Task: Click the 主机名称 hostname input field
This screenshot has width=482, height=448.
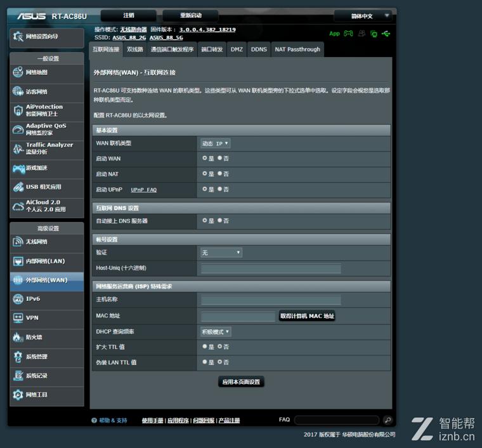Action: pos(271,300)
